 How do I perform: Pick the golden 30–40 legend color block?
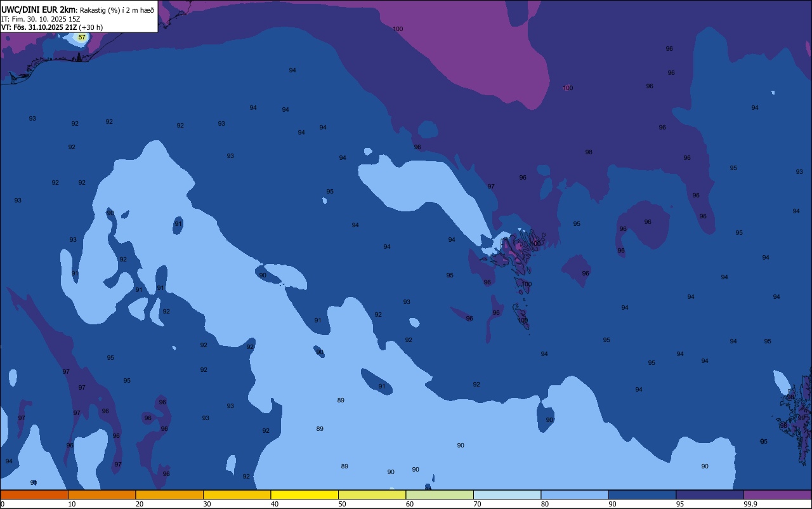(237, 494)
